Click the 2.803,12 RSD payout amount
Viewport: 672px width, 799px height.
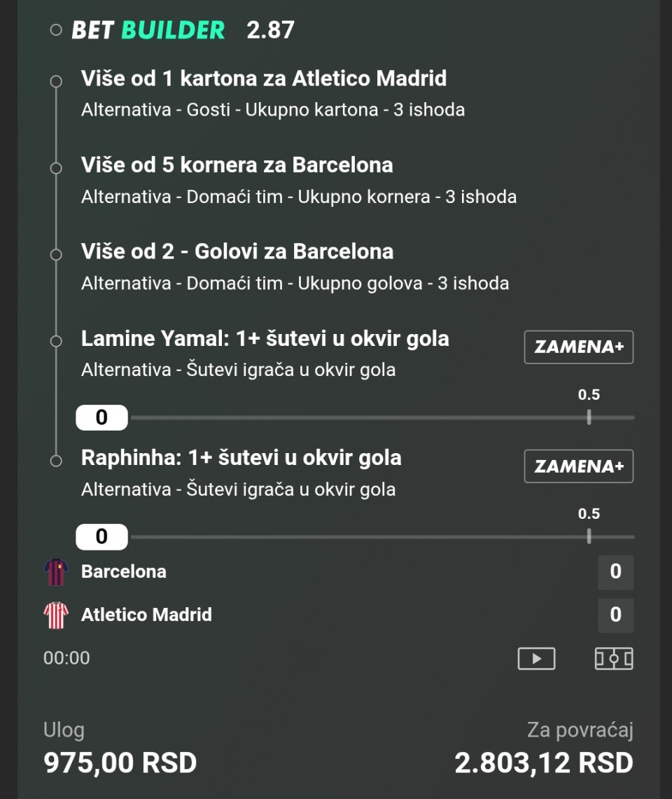pyautogui.click(x=543, y=763)
